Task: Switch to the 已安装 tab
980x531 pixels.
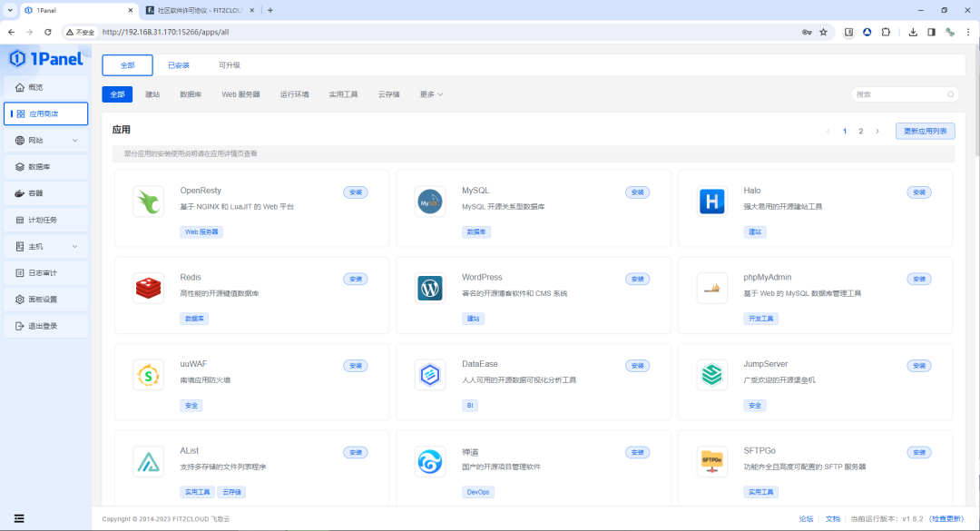Action: point(179,65)
